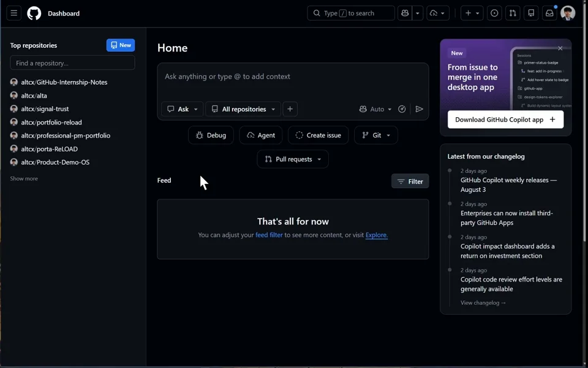Image resolution: width=588 pixels, height=368 pixels.
Task: Click the Dashboard title in header
Action: pyautogui.click(x=64, y=13)
